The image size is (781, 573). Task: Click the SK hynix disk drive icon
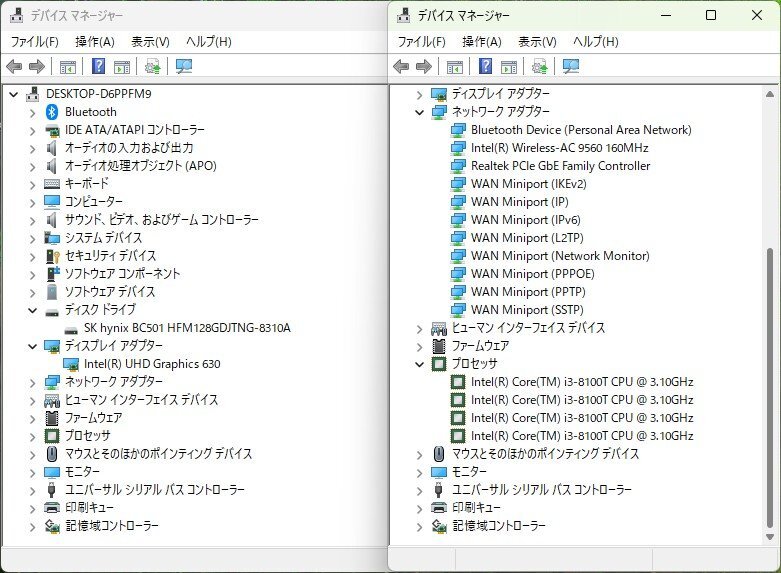point(71,329)
